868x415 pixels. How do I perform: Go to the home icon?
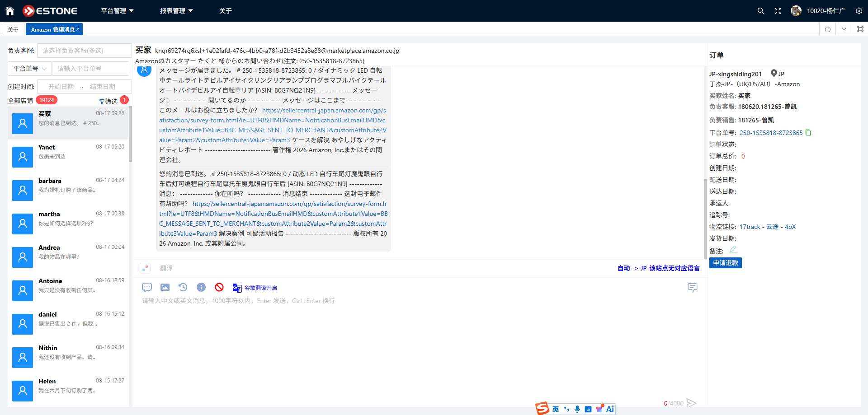10,11
